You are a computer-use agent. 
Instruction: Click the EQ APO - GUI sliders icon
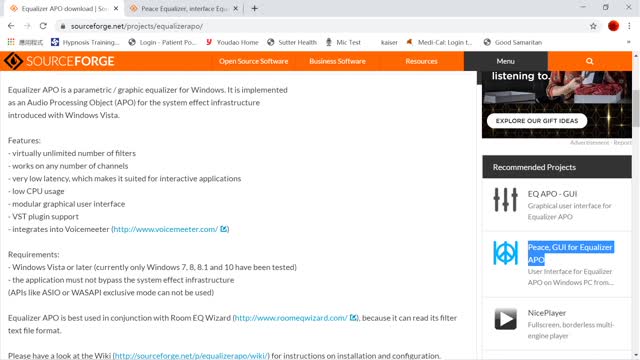(505, 200)
